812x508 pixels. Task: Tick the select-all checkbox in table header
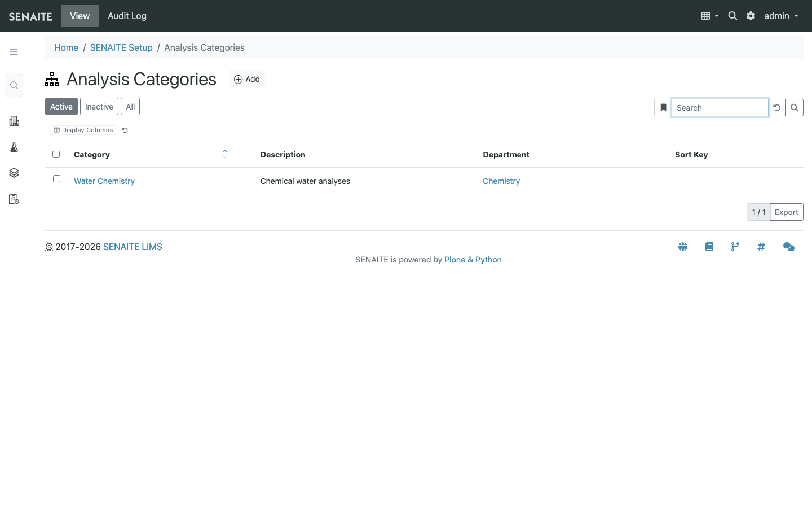(56, 154)
